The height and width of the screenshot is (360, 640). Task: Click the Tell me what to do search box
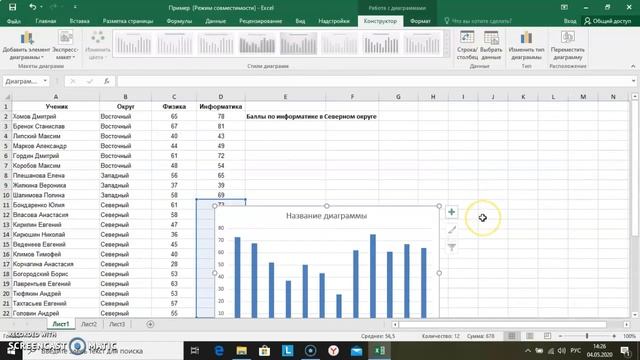(478, 21)
